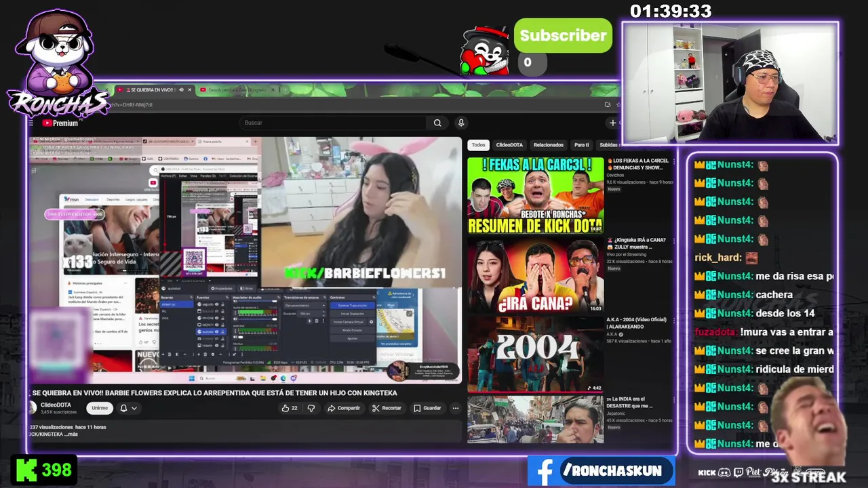Open ClideoDOTA channel avatar
This screenshot has width=868, height=488.
(31, 407)
